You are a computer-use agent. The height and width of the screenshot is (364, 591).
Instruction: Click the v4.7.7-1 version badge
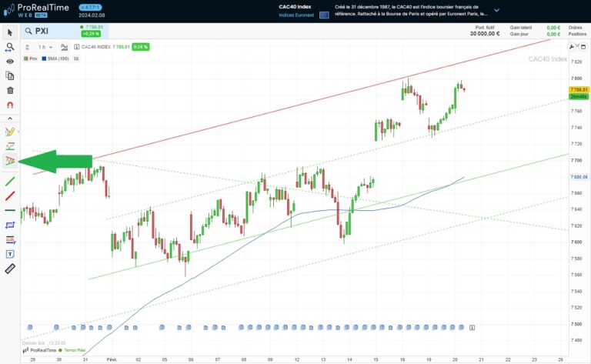pyautogui.click(x=91, y=8)
